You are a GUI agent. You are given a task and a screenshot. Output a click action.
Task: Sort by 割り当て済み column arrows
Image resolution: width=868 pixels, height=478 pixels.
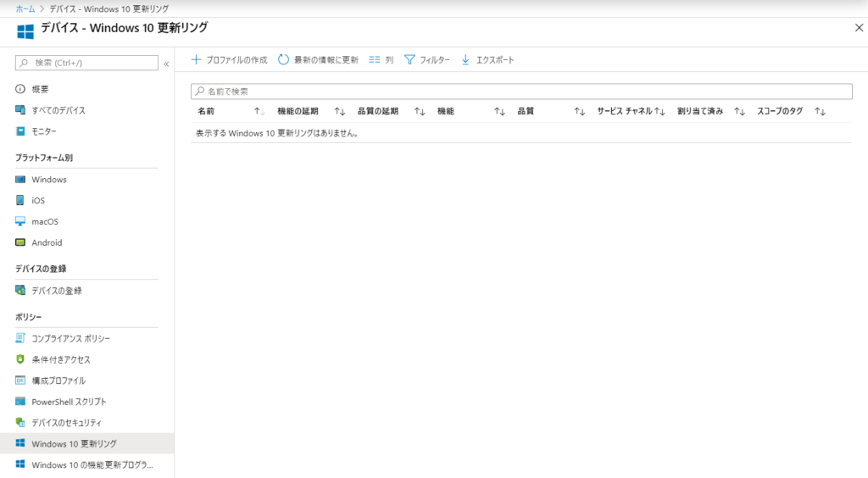[x=739, y=111]
